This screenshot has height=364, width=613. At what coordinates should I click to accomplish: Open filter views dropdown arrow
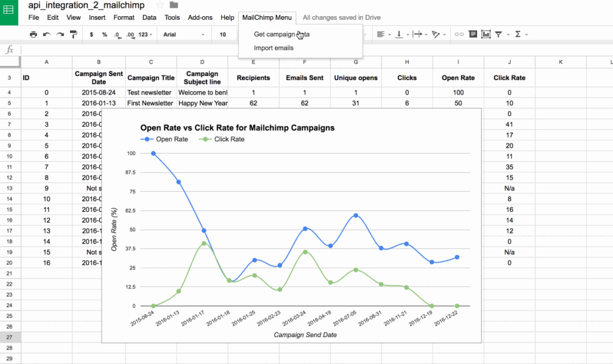click(x=508, y=34)
